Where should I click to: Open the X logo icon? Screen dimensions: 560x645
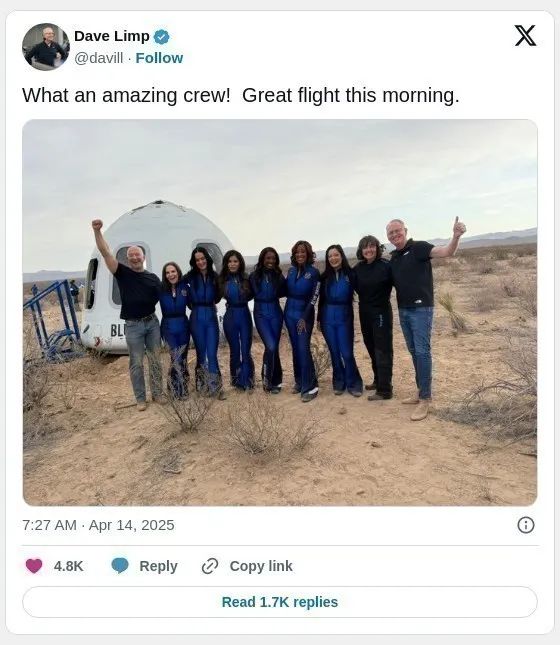pos(525,35)
